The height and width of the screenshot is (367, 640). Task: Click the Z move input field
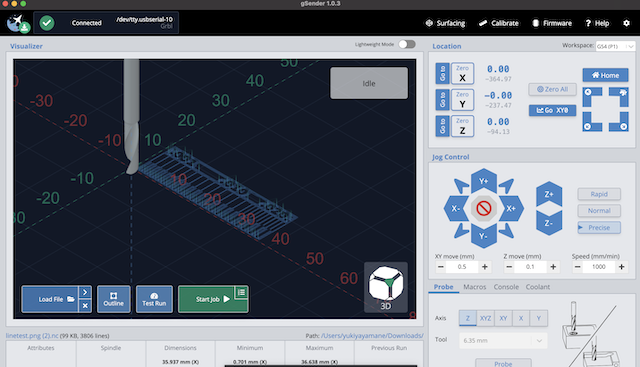click(x=530, y=267)
